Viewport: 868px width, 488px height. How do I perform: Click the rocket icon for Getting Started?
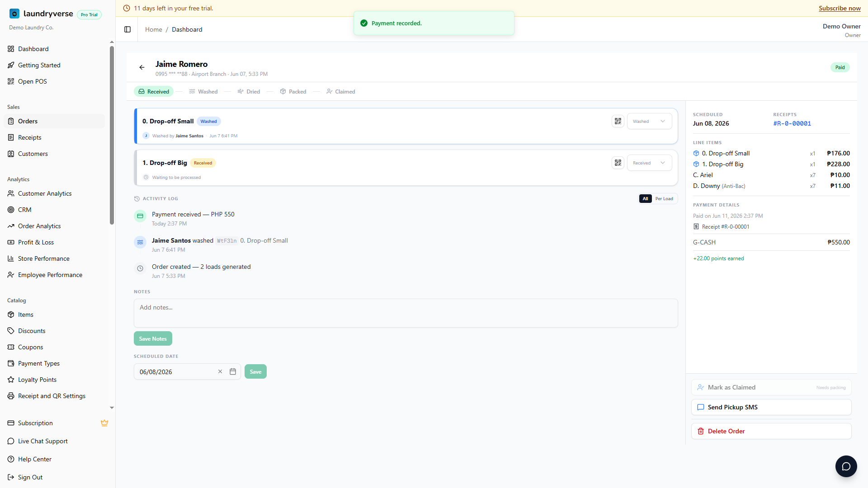pyautogui.click(x=11, y=65)
